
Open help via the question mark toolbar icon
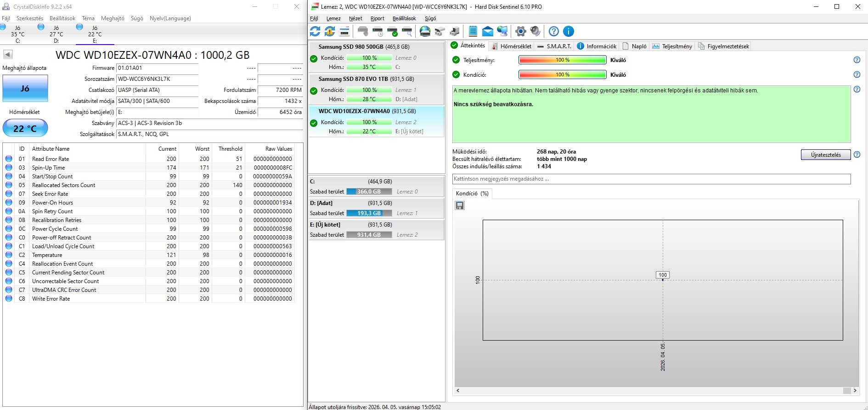click(x=554, y=31)
